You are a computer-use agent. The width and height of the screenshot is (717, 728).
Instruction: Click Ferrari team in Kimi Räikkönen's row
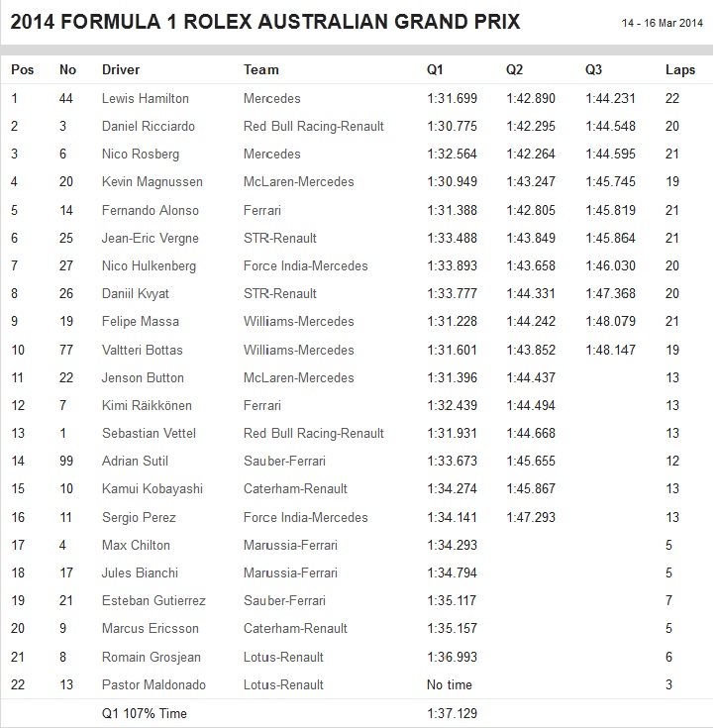pyautogui.click(x=263, y=406)
